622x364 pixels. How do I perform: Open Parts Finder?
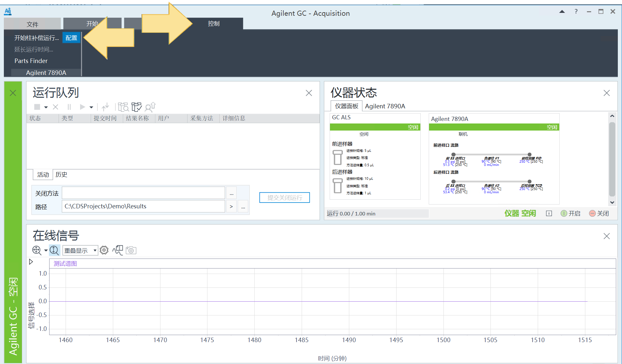[31, 61]
